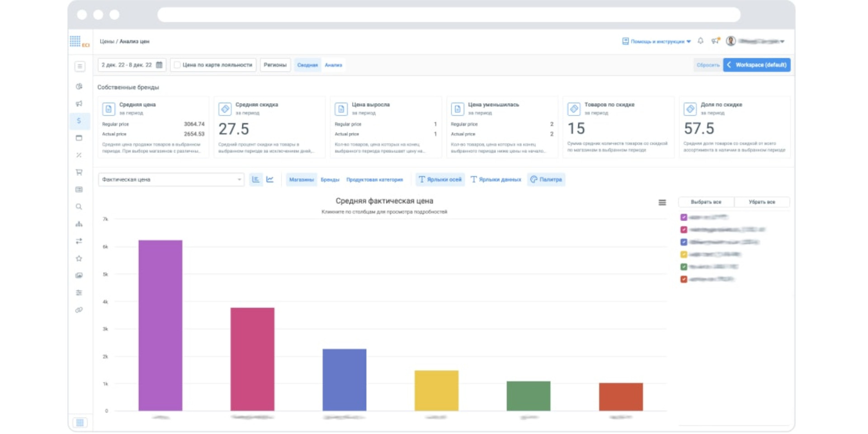The width and height of the screenshot is (868, 434).
Task: Click the tallest purple bar in chart
Action: (x=160, y=325)
